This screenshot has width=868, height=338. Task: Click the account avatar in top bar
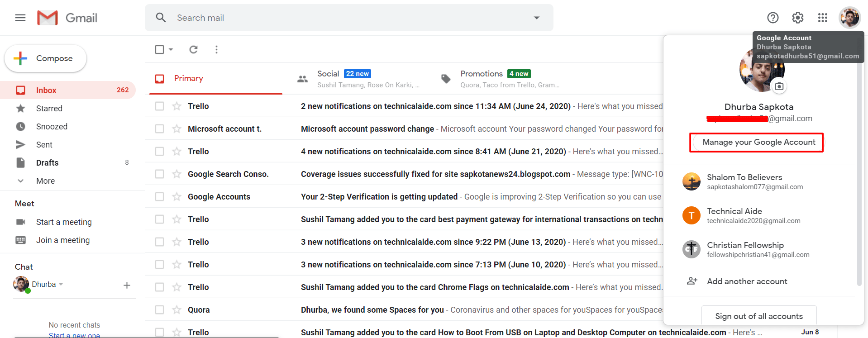pyautogui.click(x=849, y=18)
